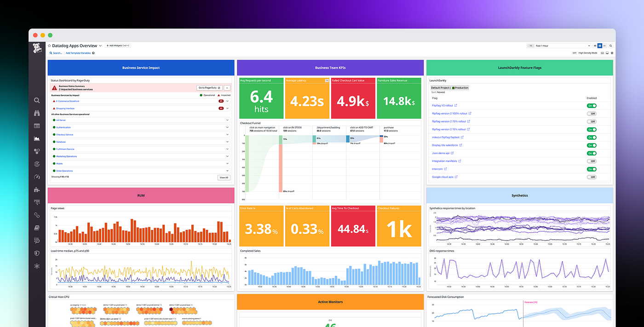Click the shield Security icon in sidebar
The image size is (644, 327).
(x=37, y=253)
